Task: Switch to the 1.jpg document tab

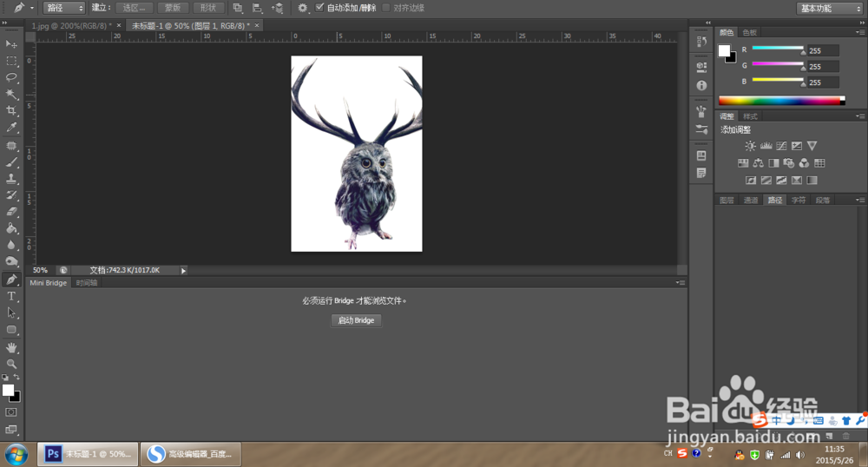Action: click(71, 25)
